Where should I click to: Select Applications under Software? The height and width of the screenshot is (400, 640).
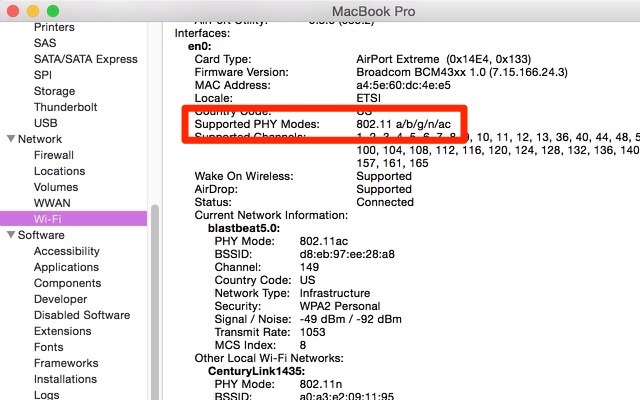click(x=67, y=267)
